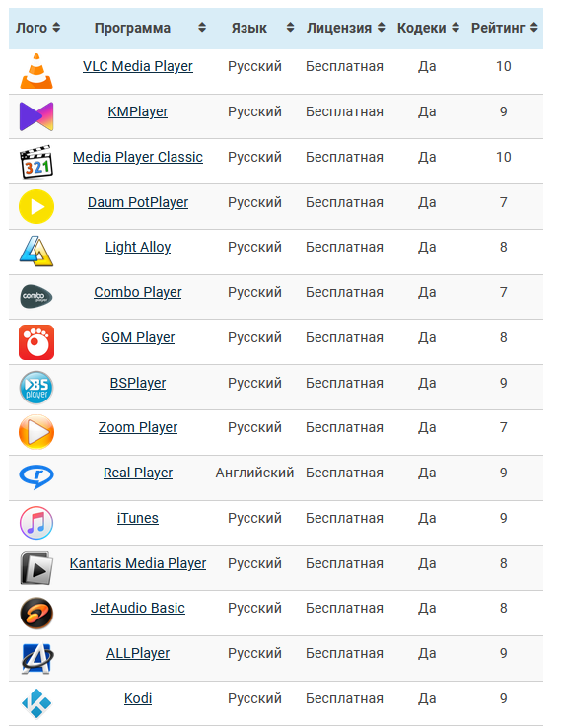562x728 pixels.
Task: Open the VLC Media Player link
Action: click(x=138, y=66)
